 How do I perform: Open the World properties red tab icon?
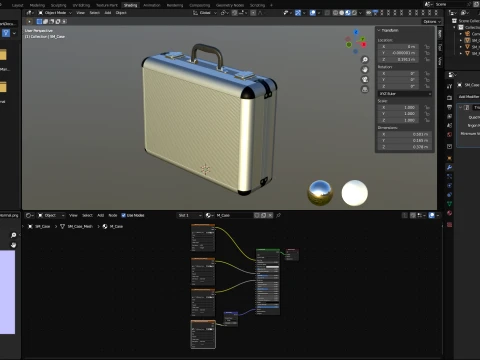[449, 135]
